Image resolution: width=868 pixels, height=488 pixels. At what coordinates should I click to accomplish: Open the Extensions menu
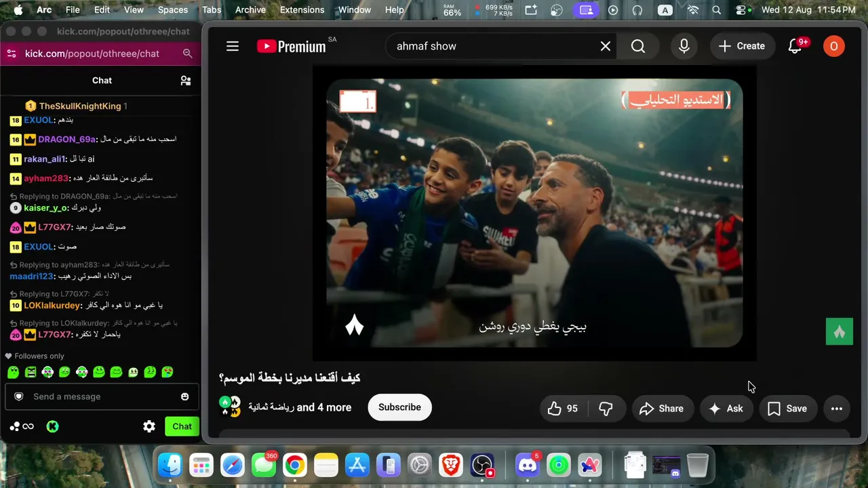[302, 10]
